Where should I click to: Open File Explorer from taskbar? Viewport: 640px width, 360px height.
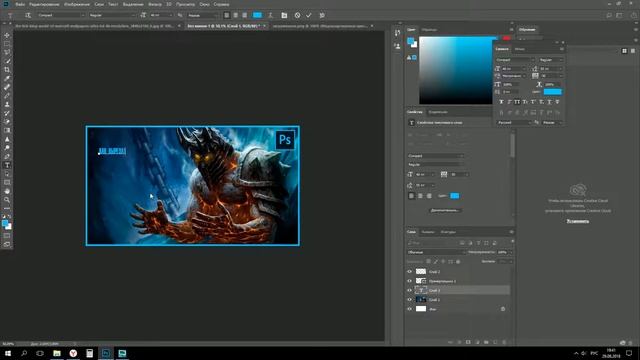coord(57,353)
